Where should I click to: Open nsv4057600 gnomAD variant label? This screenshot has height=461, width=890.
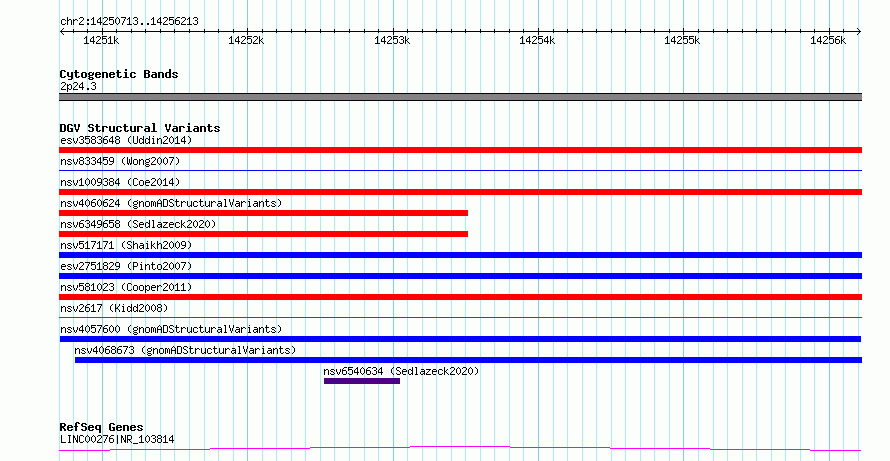point(171,329)
